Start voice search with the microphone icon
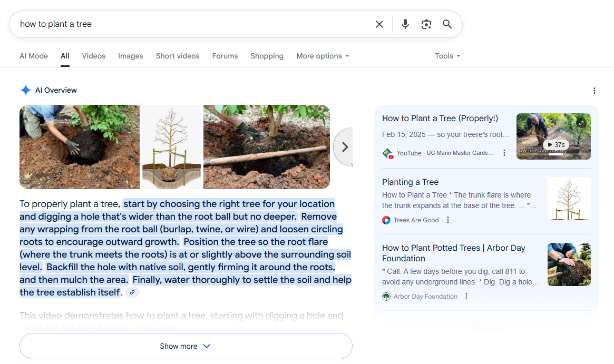Viewport: 614px width, 364px height. [x=405, y=24]
